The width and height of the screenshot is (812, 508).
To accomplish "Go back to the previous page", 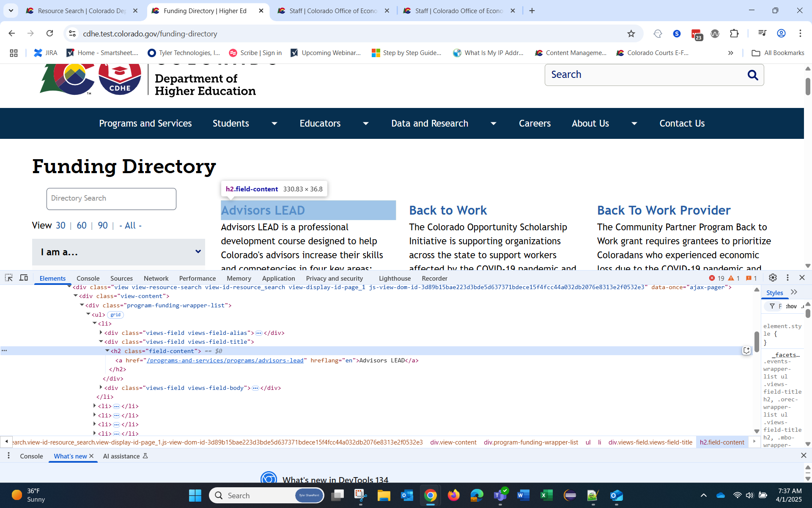I will pos(12,33).
